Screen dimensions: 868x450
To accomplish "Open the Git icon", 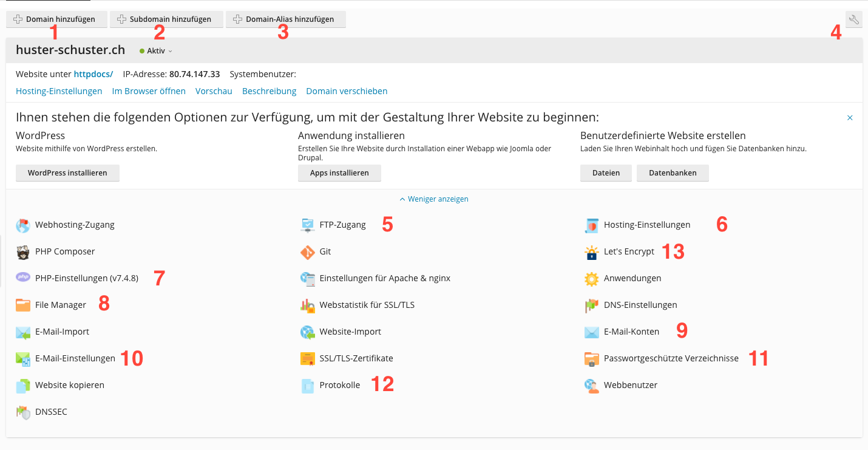I will tap(308, 251).
